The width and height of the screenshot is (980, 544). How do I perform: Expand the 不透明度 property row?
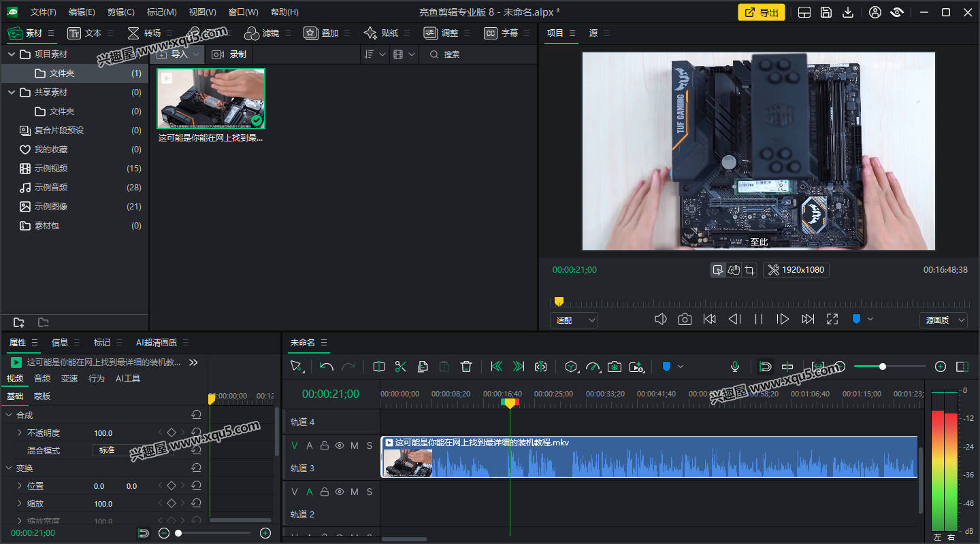click(x=19, y=432)
